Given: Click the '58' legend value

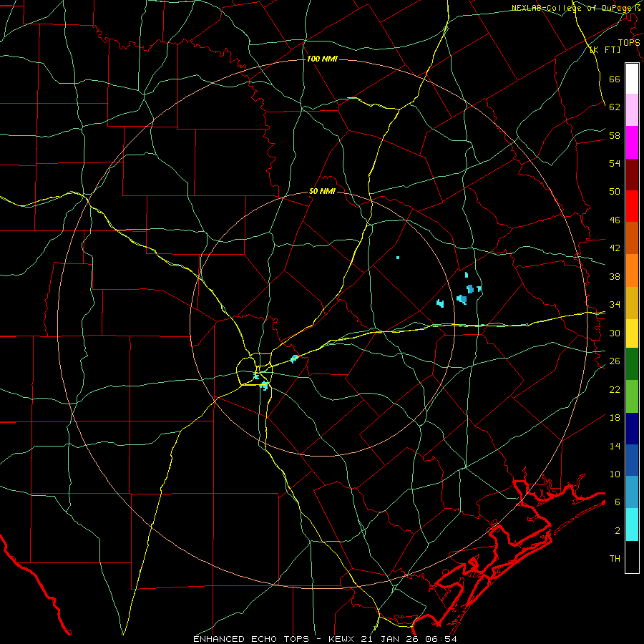Looking at the screenshot, I should [615, 135].
